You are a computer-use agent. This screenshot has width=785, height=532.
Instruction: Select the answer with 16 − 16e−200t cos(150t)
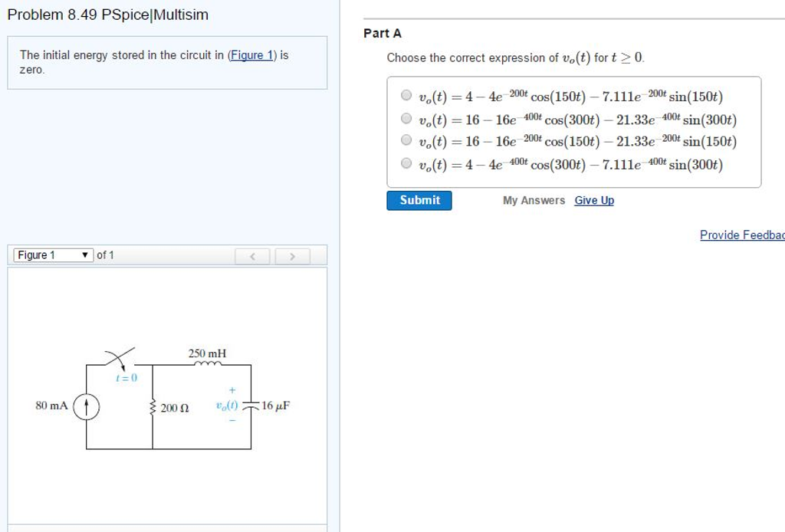[407, 140]
